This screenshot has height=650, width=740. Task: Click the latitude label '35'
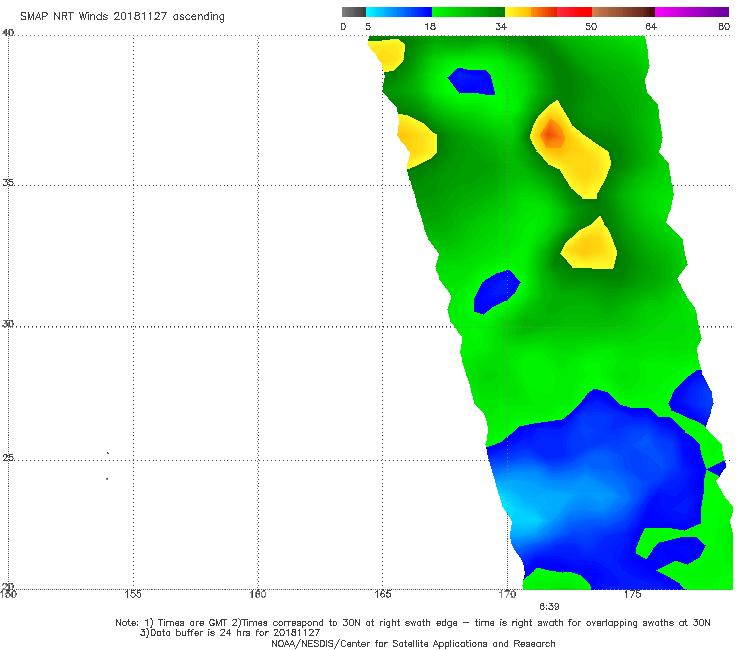point(8,182)
